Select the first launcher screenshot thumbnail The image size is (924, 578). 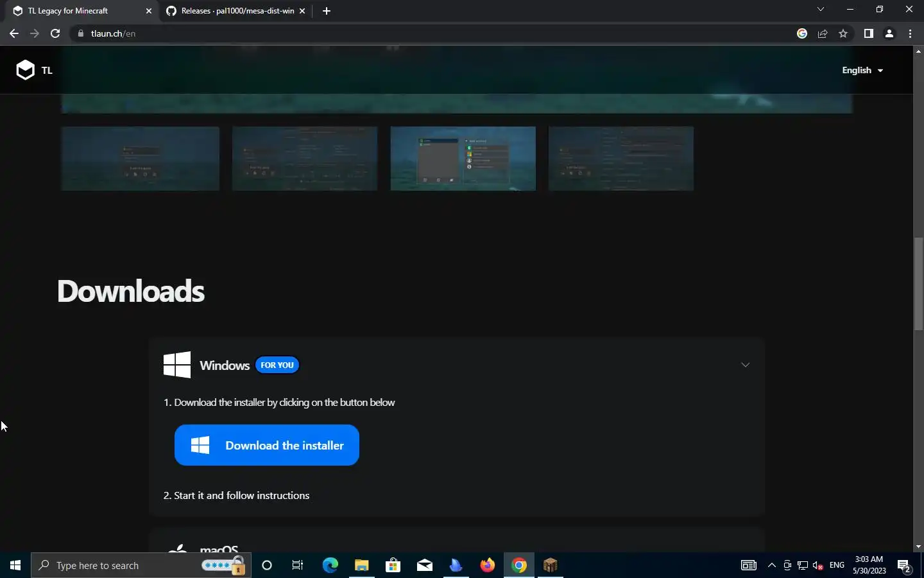[141, 159]
